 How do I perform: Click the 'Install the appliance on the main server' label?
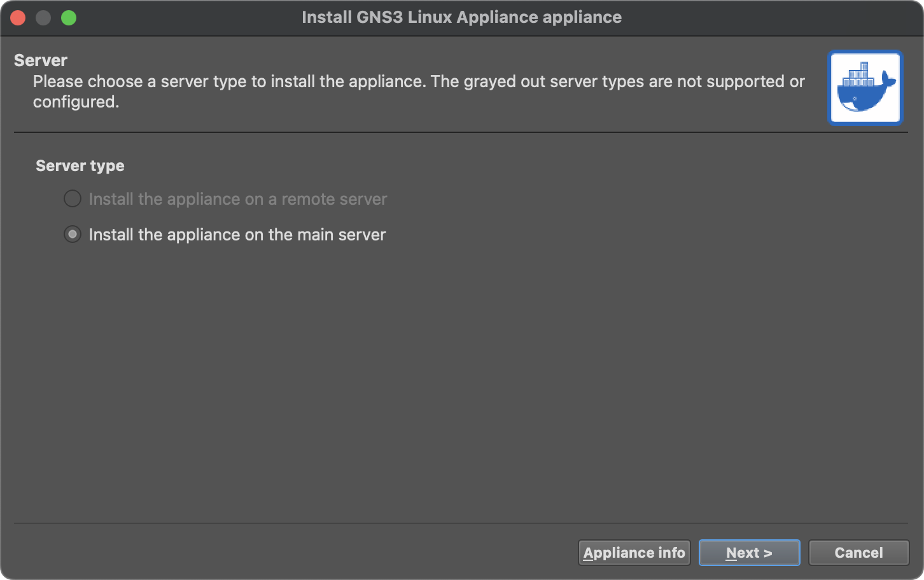point(237,235)
